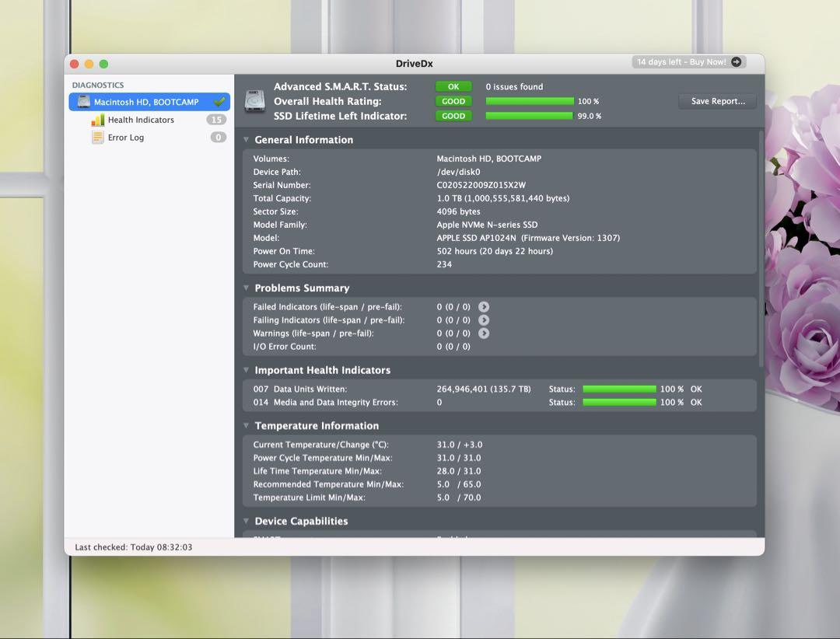Click the SSD Lifetime Left progress bar
This screenshot has height=639, width=840.
click(530, 116)
